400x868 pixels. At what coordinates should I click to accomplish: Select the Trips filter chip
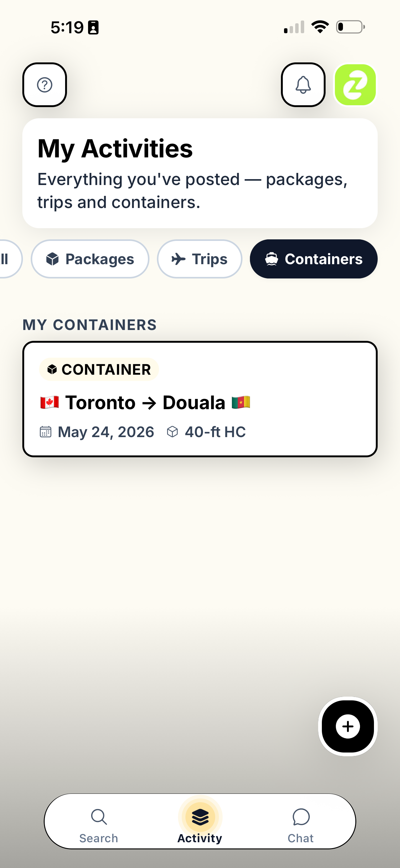(199, 259)
